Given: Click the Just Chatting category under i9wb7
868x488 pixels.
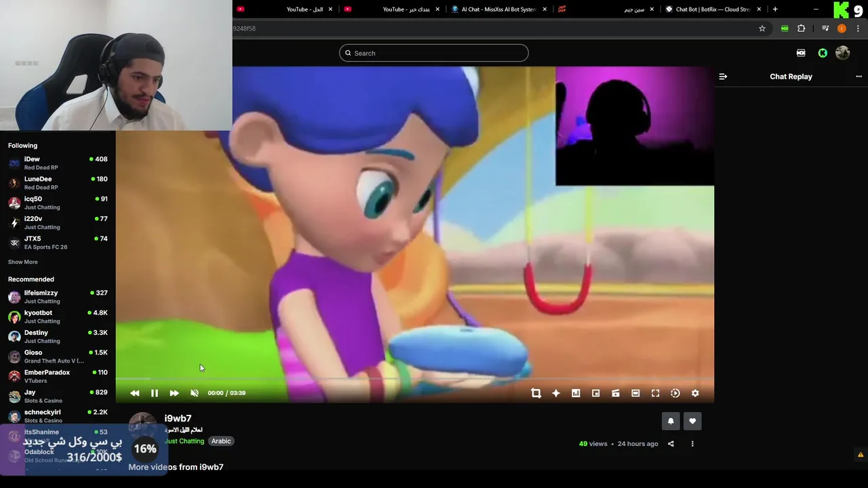Looking at the screenshot, I should [x=184, y=441].
